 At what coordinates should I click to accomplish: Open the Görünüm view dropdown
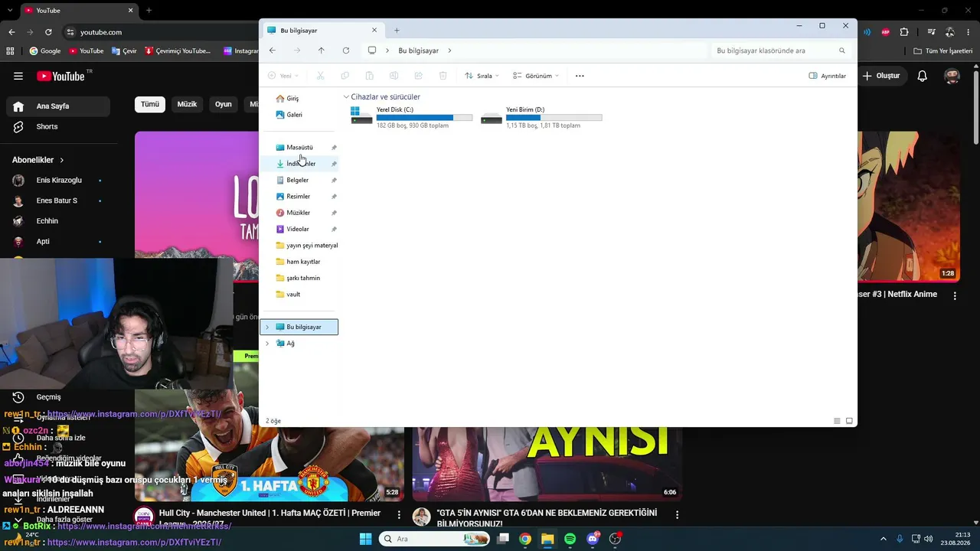point(536,76)
